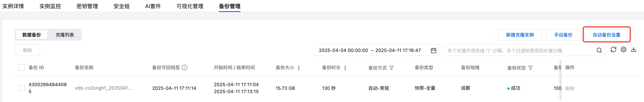Open the 备份方式 filter dropdown
The width and height of the screenshot is (644, 102).
tap(391, 68)
